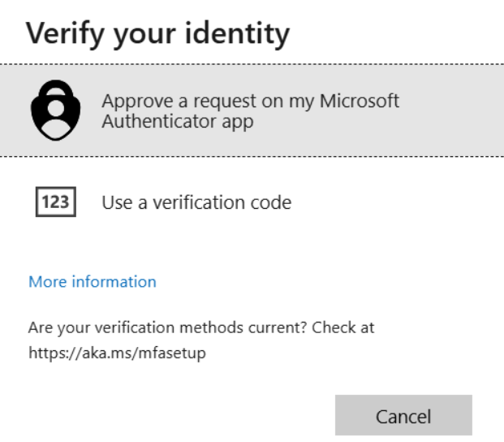Click 'Are your verification methods current?' text
This screenshot has width=504, height=442.
[x=167, y=328]
